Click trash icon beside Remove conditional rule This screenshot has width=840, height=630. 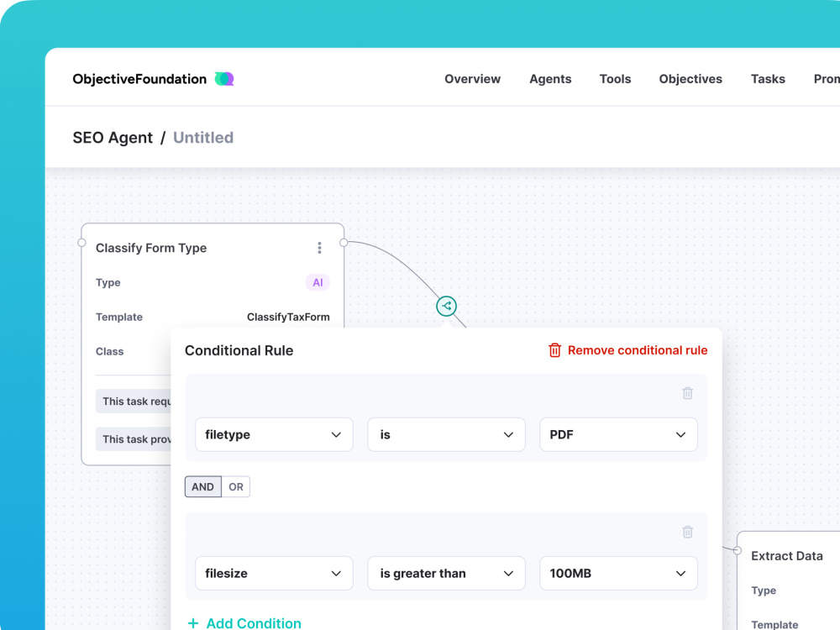(x=554, y=350)
